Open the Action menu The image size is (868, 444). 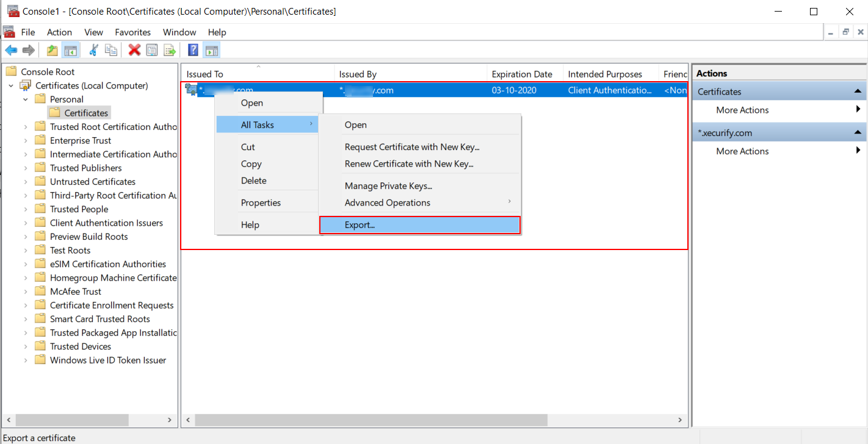pos(59,32)
